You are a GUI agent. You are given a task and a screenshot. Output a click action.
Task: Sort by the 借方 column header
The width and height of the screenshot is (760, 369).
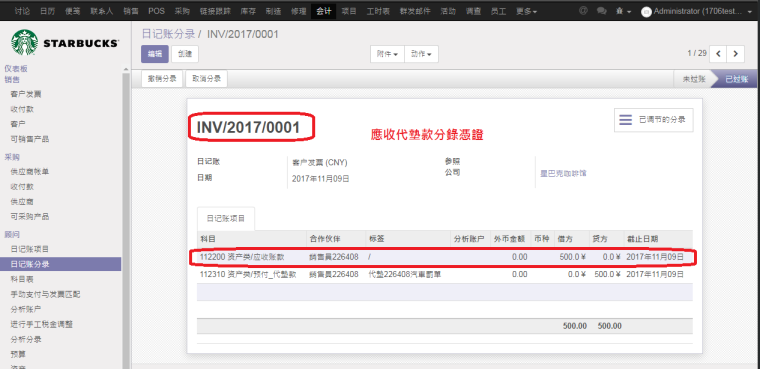571,239
